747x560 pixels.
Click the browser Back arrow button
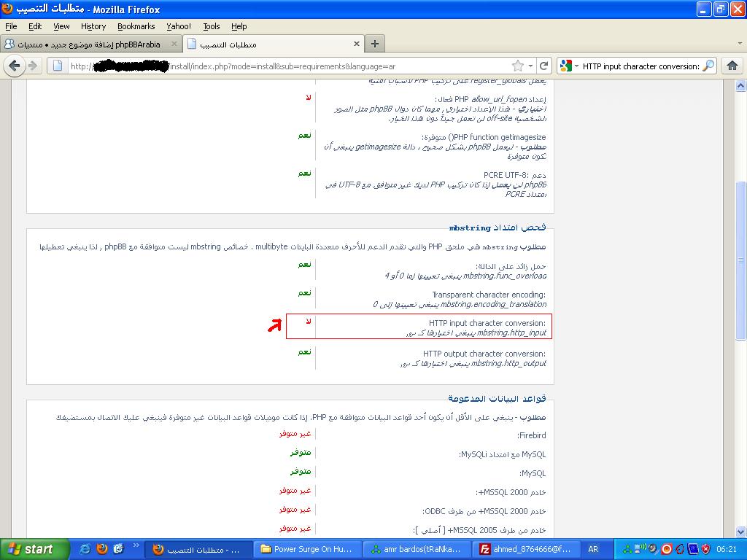(x=14, y=66)
